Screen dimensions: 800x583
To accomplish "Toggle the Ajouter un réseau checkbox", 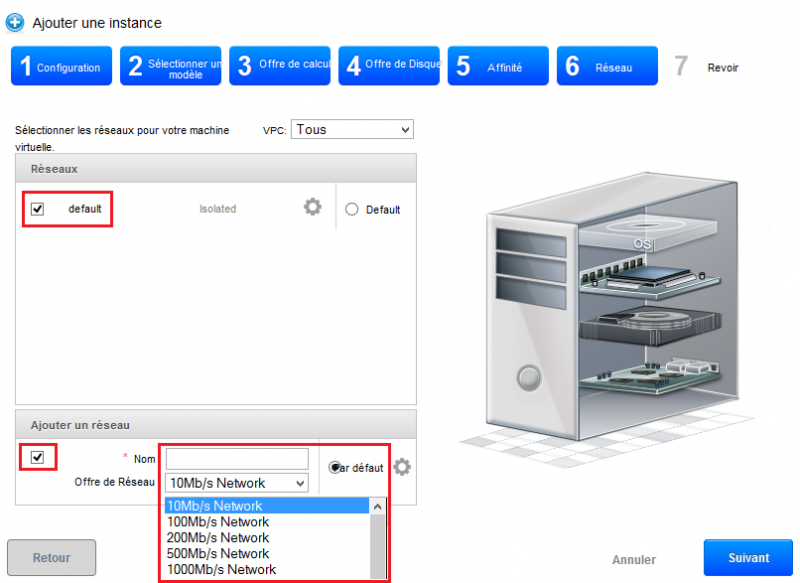I will (38, 457).
